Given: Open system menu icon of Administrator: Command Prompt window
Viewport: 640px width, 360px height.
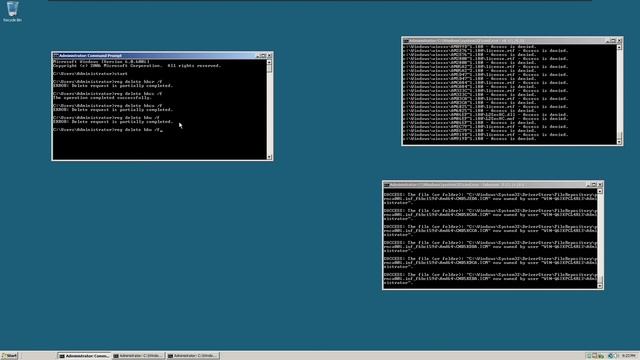Looking at the screenshot, I should [56, 56].
